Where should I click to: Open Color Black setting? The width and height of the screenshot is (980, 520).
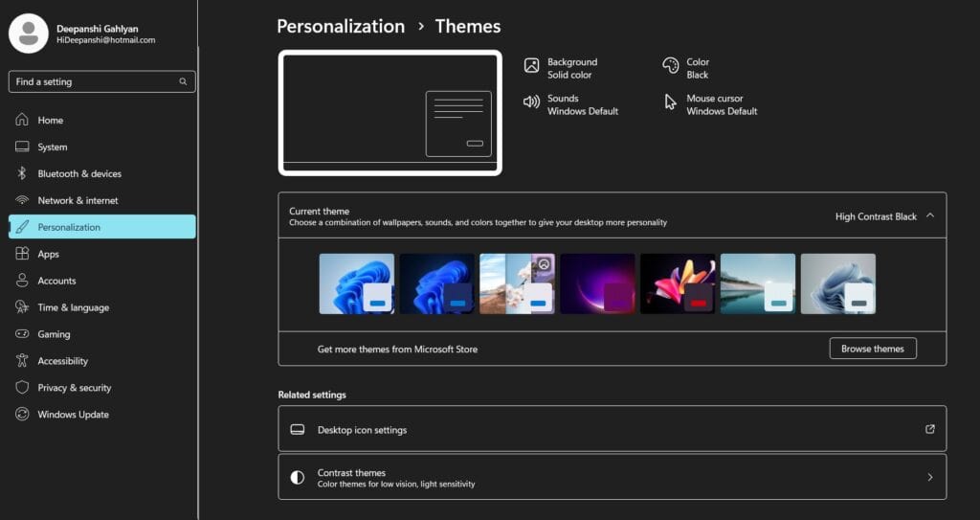pos(686,68)
